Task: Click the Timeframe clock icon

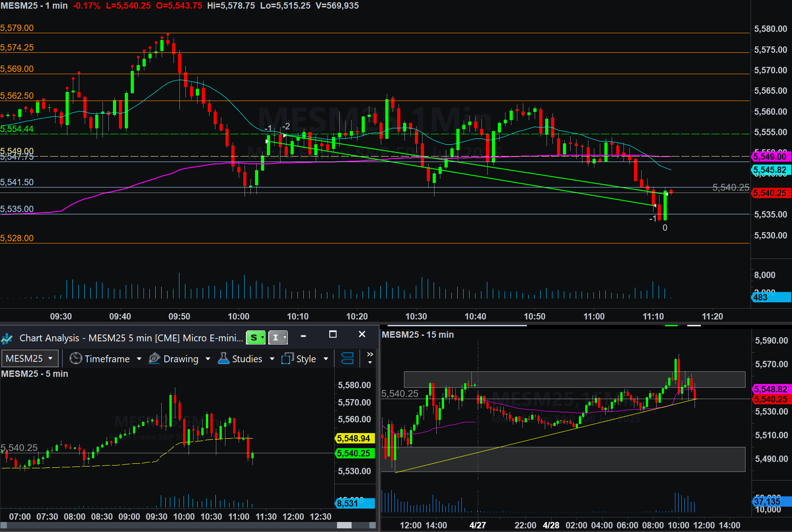Action: (76, 359)
